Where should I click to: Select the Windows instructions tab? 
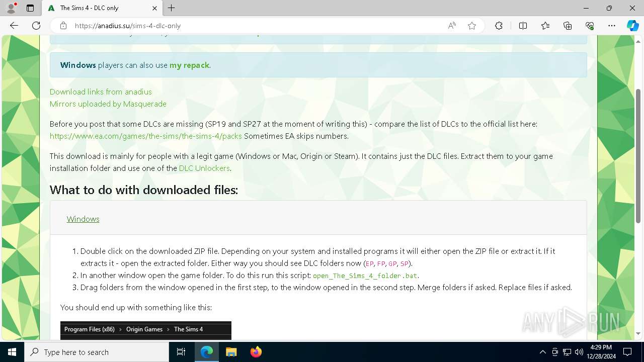[83, 219]
